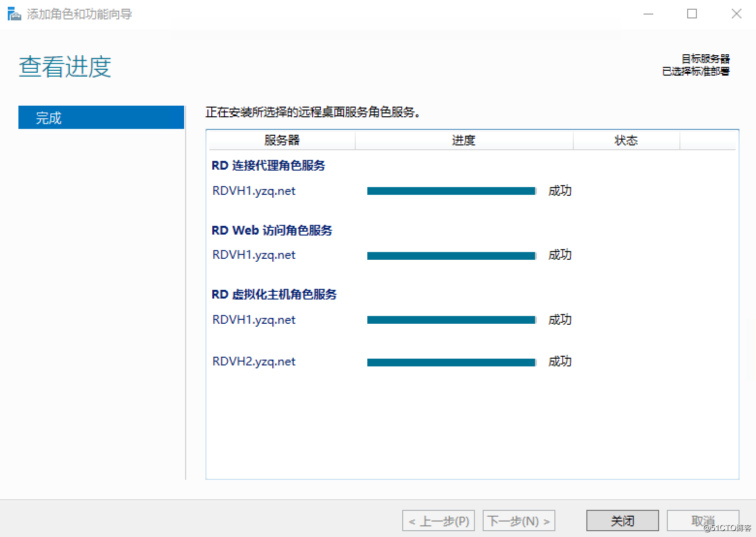
Task: Click the 关闭 button
Action: [622, 521]
